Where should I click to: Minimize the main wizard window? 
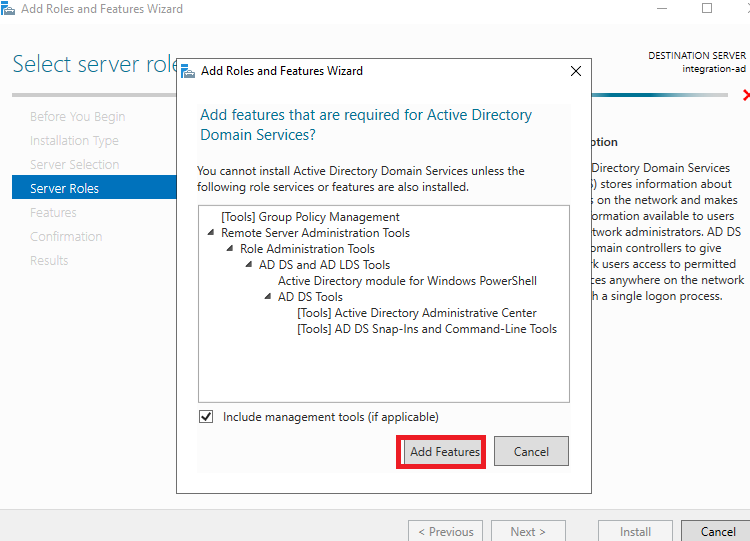662,9
